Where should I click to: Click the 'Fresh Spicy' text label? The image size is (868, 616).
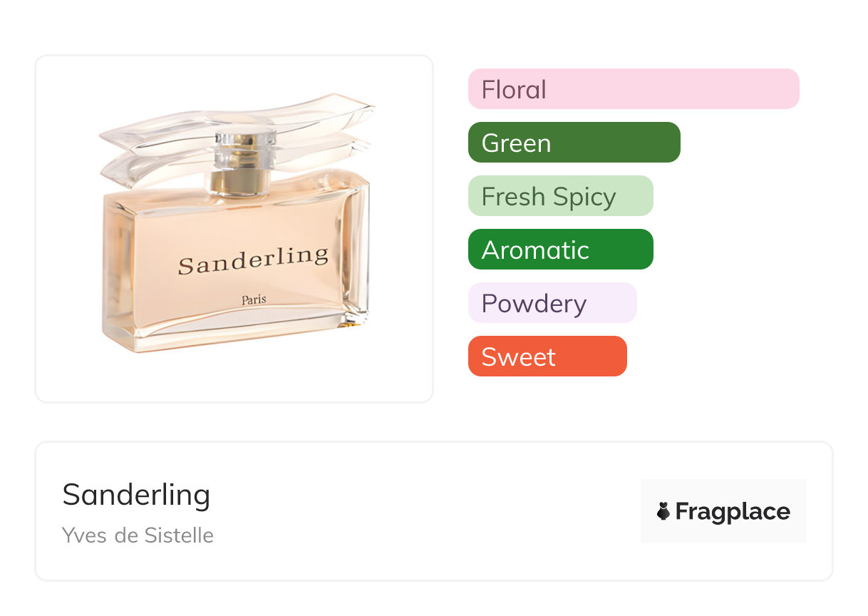pyautogui.click(x=548, y=197)
